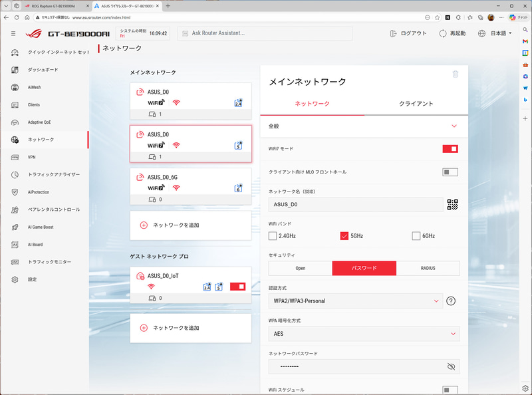
Task: Uncheck the 5GHz band checkbox
Action: pos(344,236)
